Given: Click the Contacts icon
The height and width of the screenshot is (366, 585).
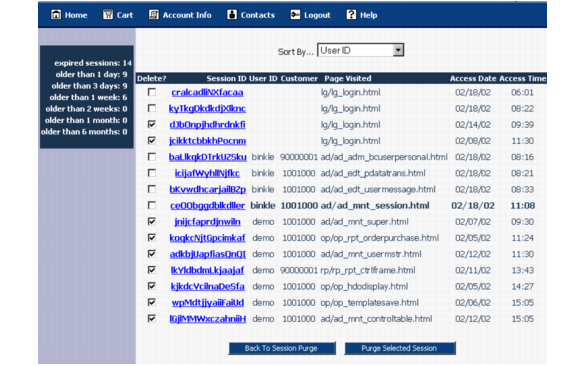Looking at the screenshot, I should click(x=232, y=15).
